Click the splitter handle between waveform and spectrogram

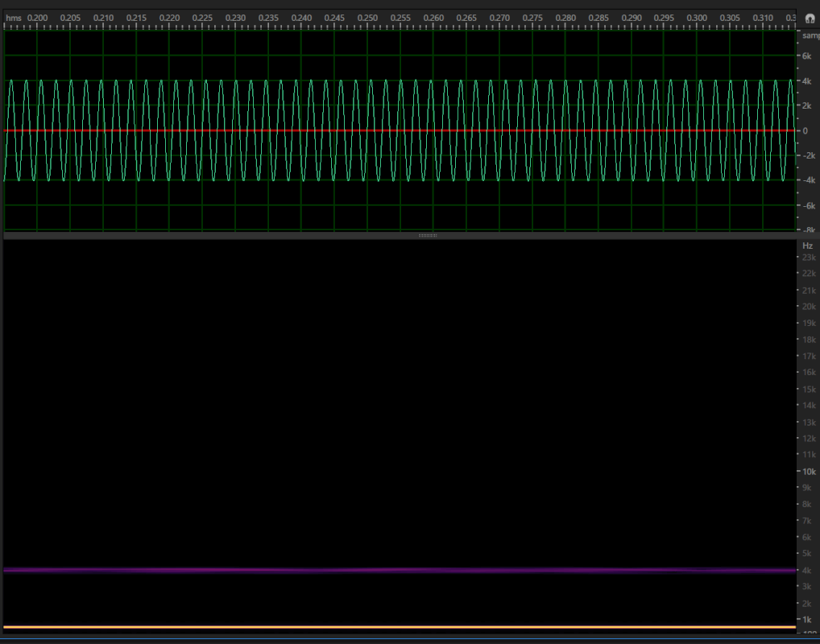(427, 235)
